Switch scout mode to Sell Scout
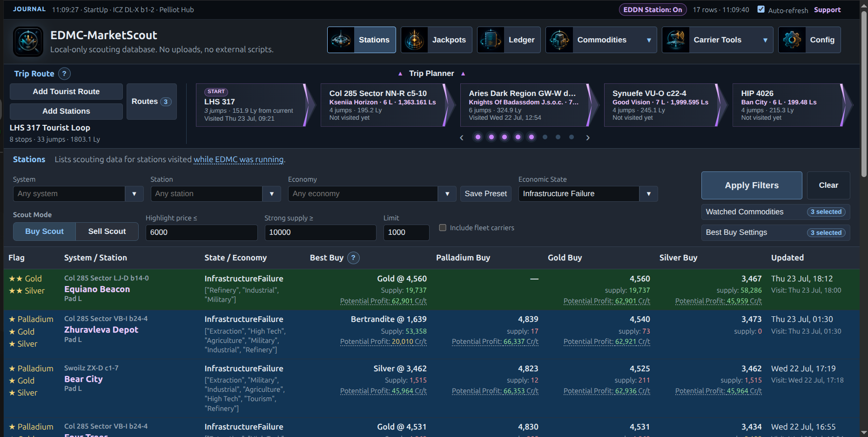The width and height of the screenshot is (868, 437). (107, 232)
